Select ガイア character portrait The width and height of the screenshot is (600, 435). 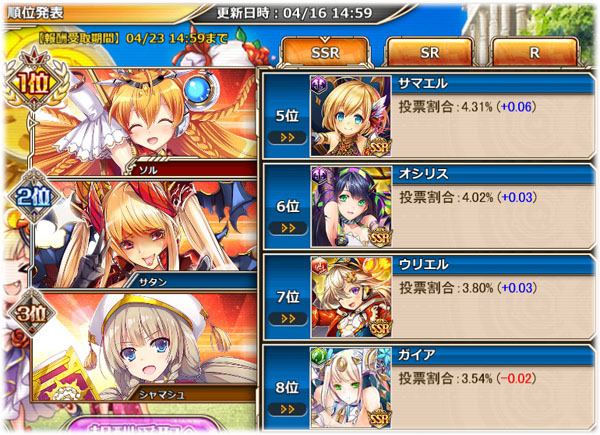(x=351, y=388)
